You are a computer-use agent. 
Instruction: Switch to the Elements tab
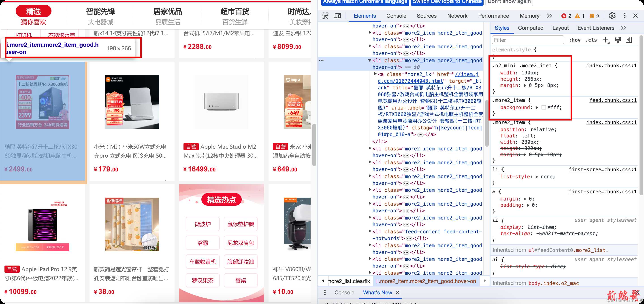coord(365,16)
